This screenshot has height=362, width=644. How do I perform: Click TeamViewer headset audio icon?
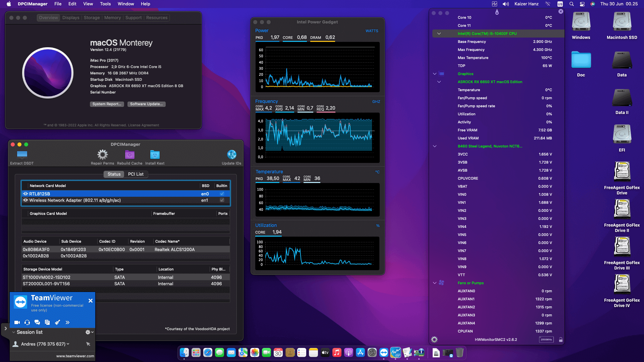[x=27, y=322]
